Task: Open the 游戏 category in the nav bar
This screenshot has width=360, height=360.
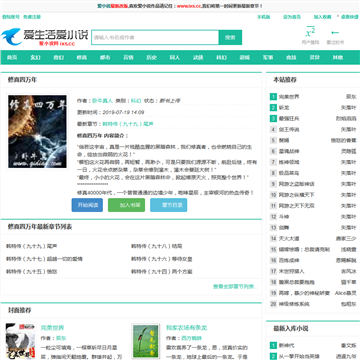Action: (x=245, y=57)
